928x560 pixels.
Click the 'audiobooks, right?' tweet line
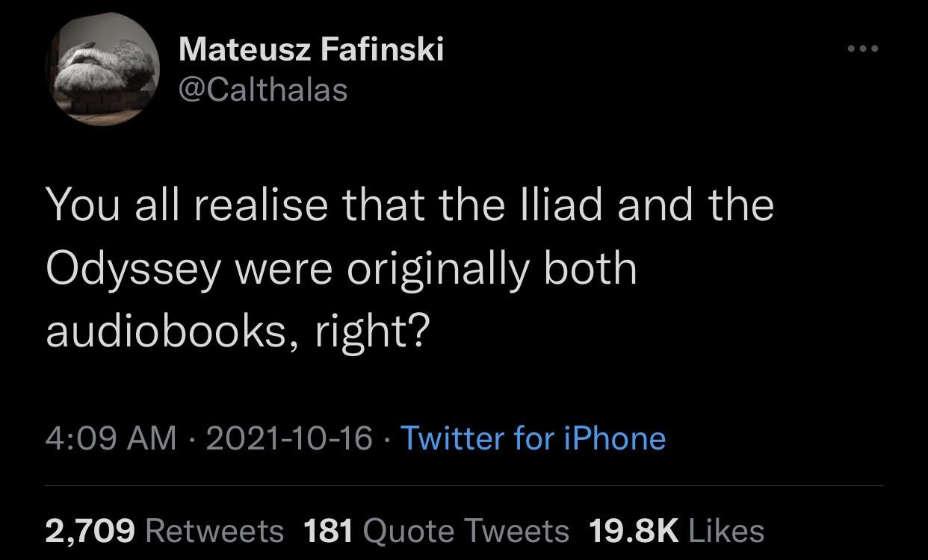click(x=238, y=331)
